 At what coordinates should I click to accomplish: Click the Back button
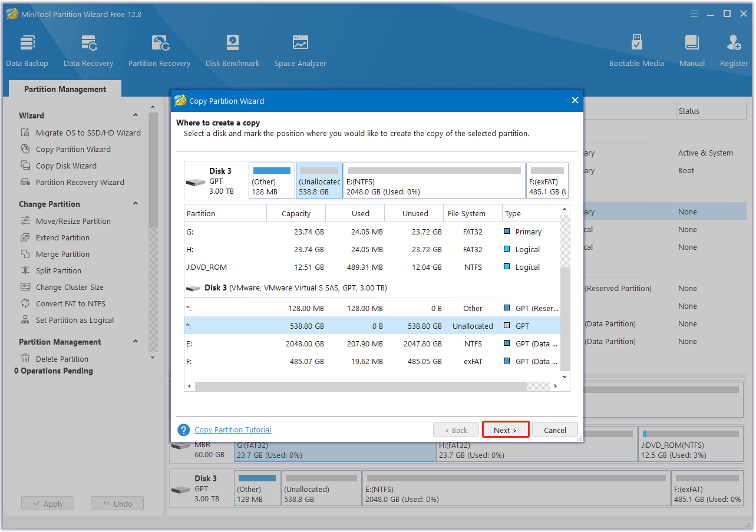point(455,429)
